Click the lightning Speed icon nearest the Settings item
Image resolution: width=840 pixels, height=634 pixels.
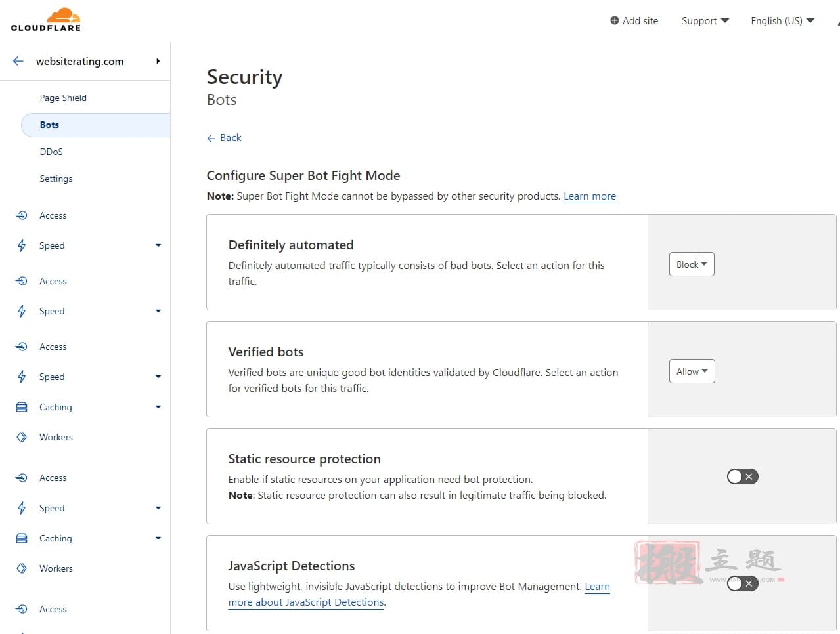pos(22,245)
